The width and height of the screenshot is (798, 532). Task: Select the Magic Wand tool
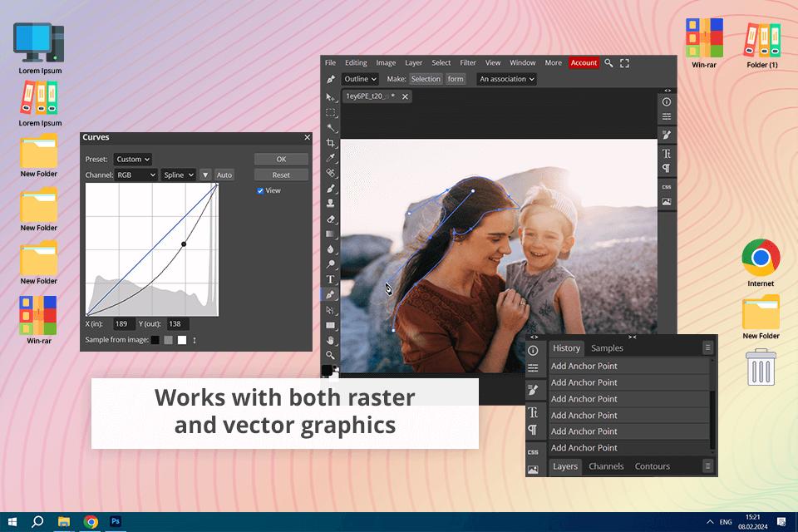(330, 128)
